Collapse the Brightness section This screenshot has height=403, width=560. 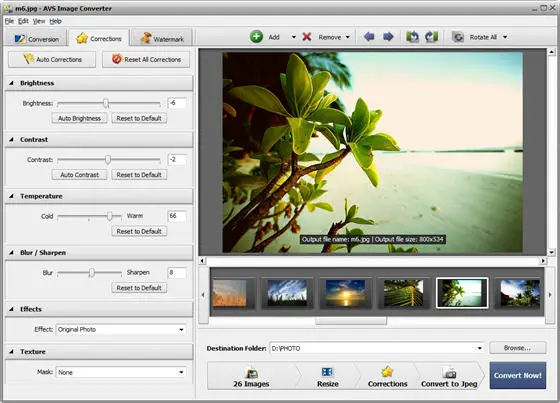(11, 83)
